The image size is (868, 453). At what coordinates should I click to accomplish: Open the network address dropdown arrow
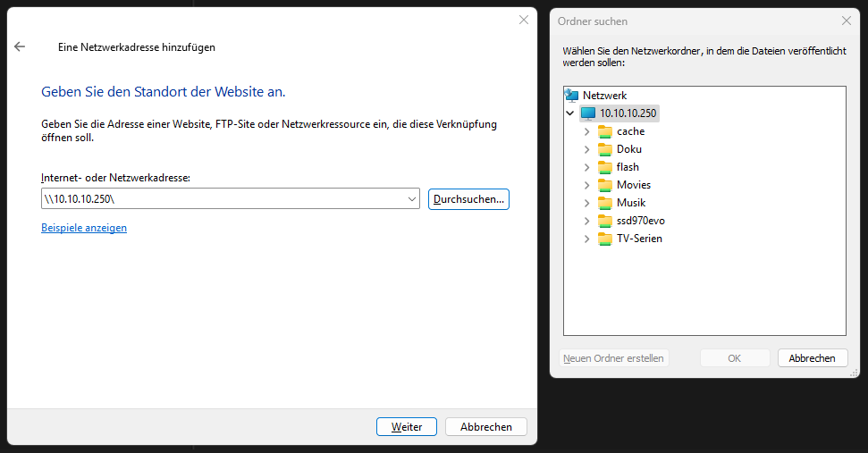pyautogui.click(x=412, y=199)
